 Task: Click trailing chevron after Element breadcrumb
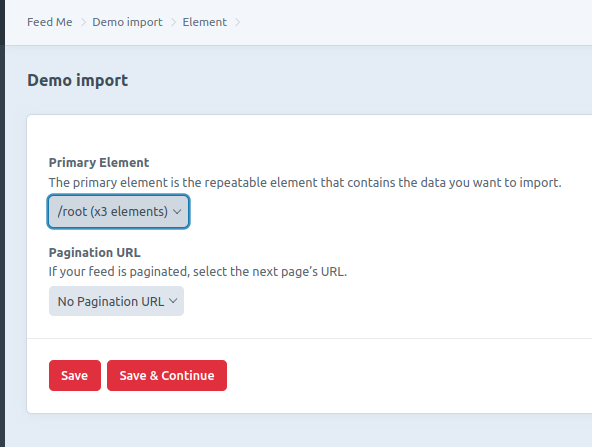click(237, 22)
